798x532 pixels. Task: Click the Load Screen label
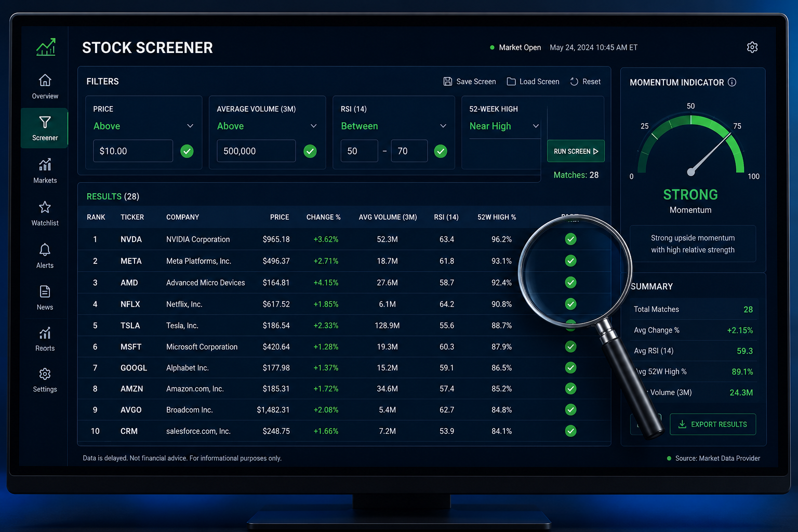pyautogui.click(x=539, y=82)
